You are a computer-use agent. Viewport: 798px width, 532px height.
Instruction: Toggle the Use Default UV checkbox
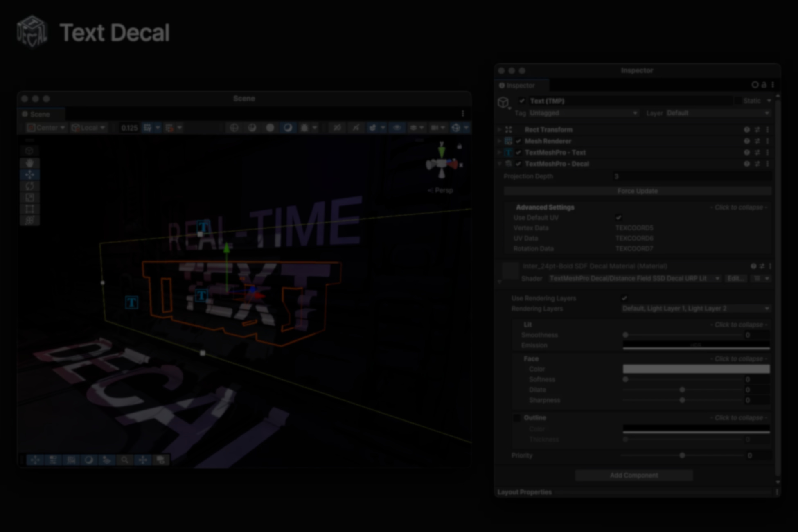click(x=618, y=218)
